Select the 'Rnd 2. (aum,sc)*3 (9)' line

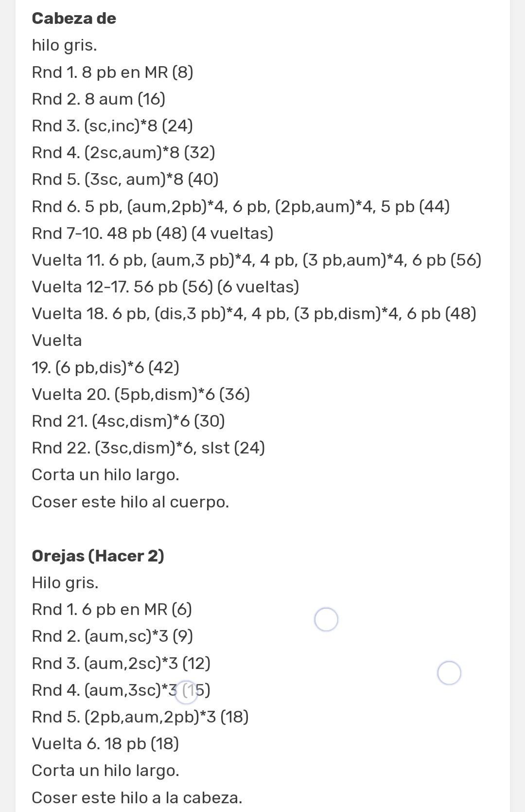112,636
